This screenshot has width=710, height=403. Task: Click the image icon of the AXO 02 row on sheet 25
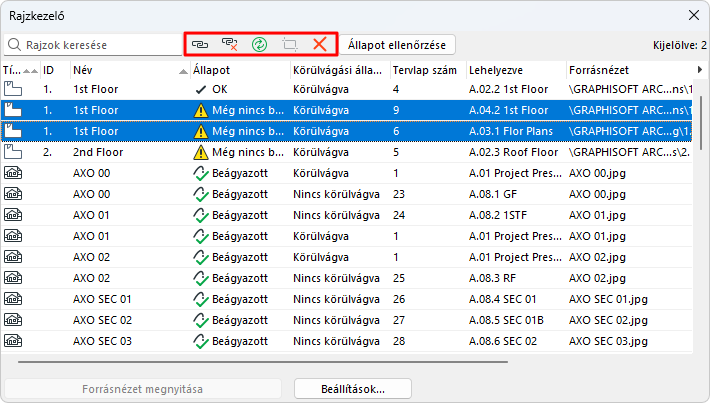[13, 278]
